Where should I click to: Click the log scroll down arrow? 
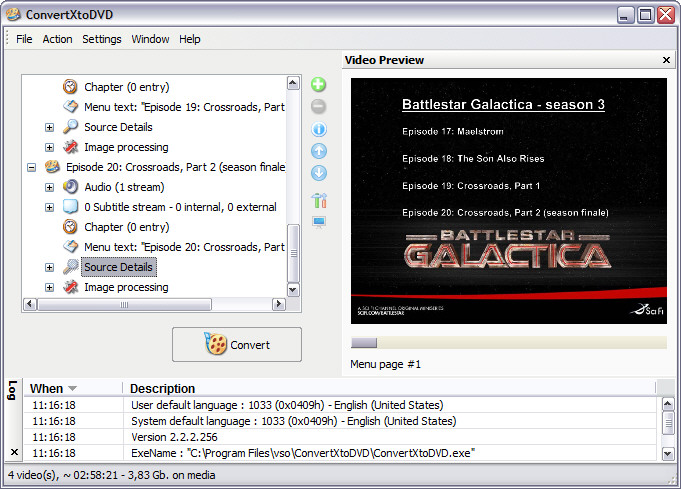click(x=668, y=454)
